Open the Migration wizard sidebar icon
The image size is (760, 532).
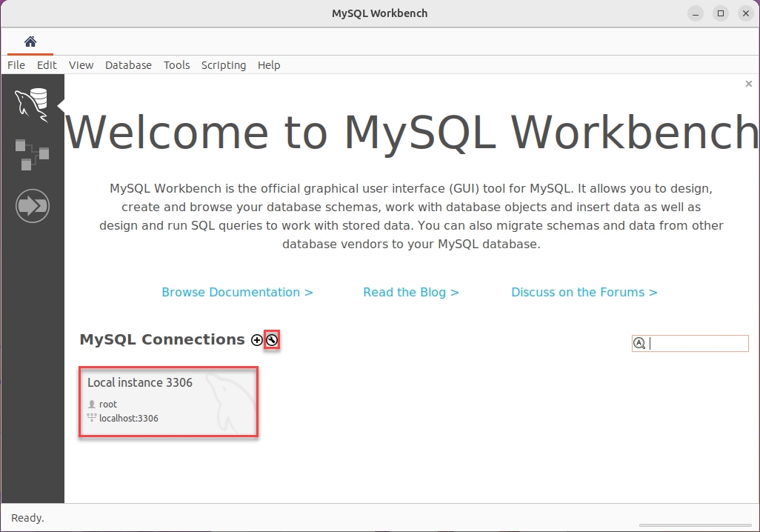tap(32, 205)
